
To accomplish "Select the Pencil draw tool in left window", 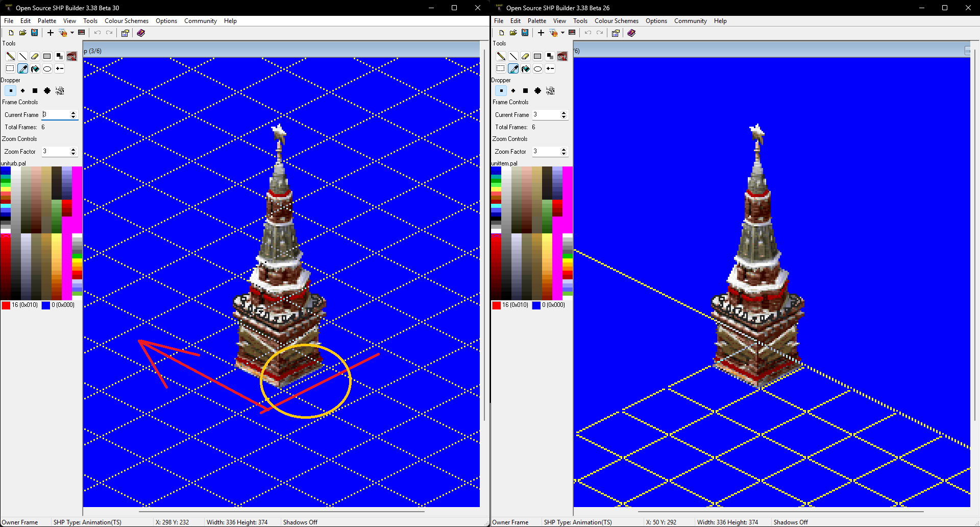I will [x=10, y=56].
